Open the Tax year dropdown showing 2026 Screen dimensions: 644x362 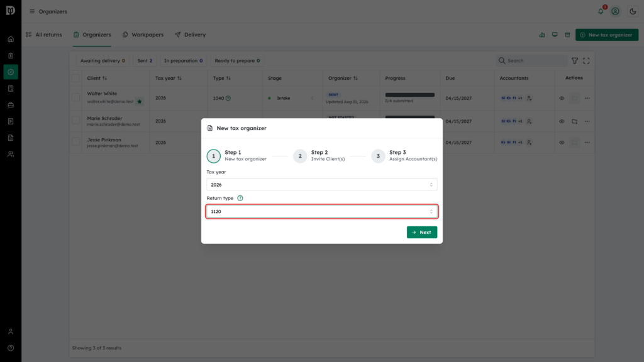[x=321, y=185]
